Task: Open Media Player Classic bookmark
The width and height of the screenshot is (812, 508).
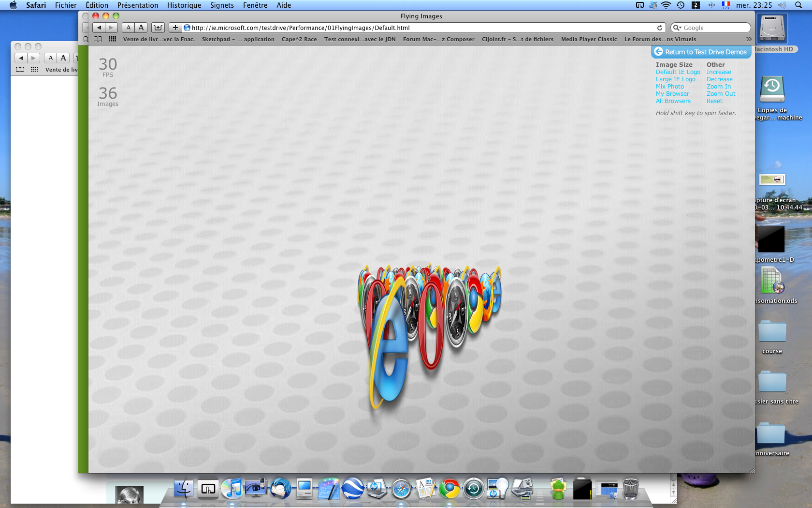Action: click(589, 39)
